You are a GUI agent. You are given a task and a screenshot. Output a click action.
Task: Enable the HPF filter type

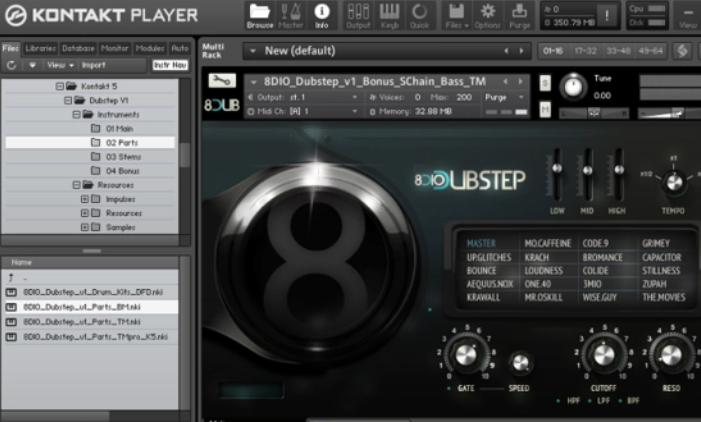[558, 401]
